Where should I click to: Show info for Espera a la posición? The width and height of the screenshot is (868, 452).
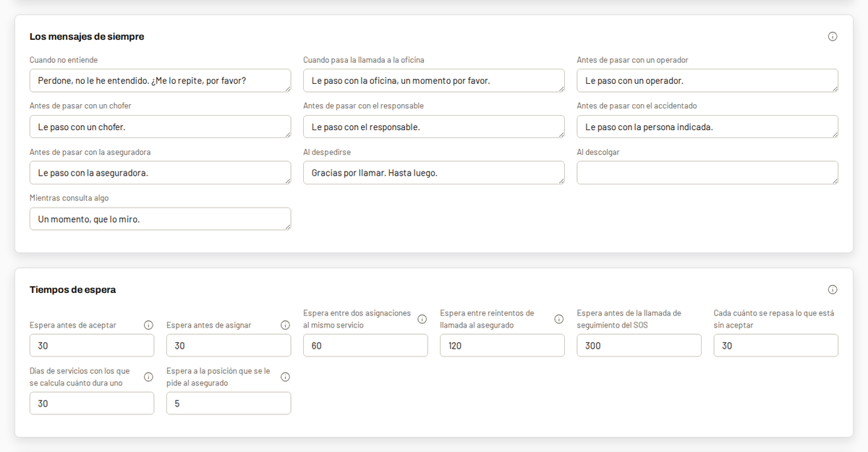click(285, 377)
